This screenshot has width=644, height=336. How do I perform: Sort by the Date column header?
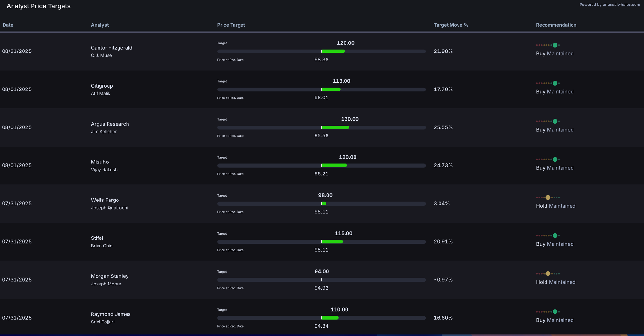click(8, 25)
